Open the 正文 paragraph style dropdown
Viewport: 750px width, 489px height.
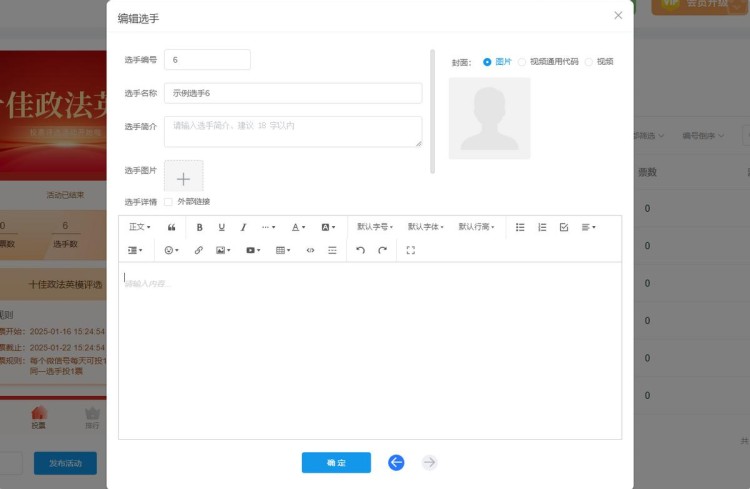click(x=140, y=227)
